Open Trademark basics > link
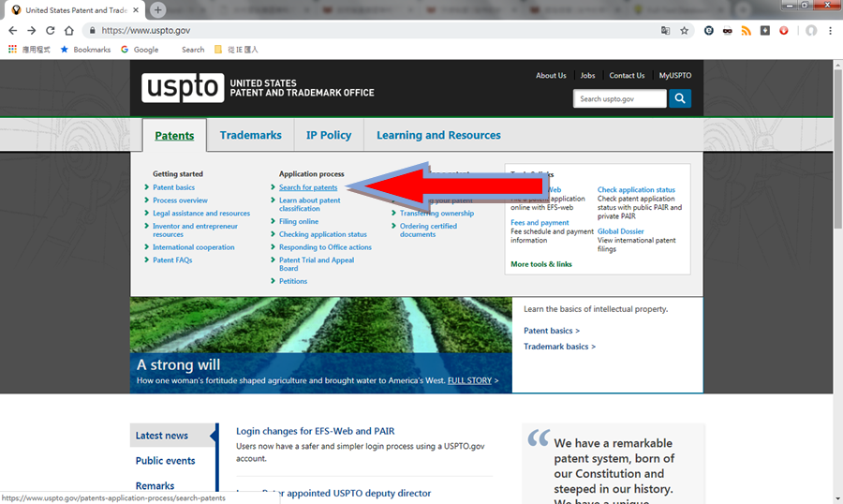 click(560, 347)
